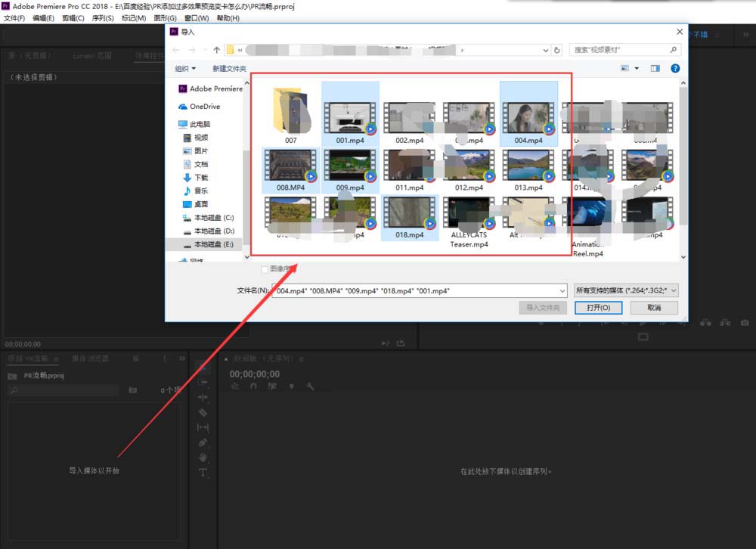Open the 组织 dropdown menu

pos(185,69)
